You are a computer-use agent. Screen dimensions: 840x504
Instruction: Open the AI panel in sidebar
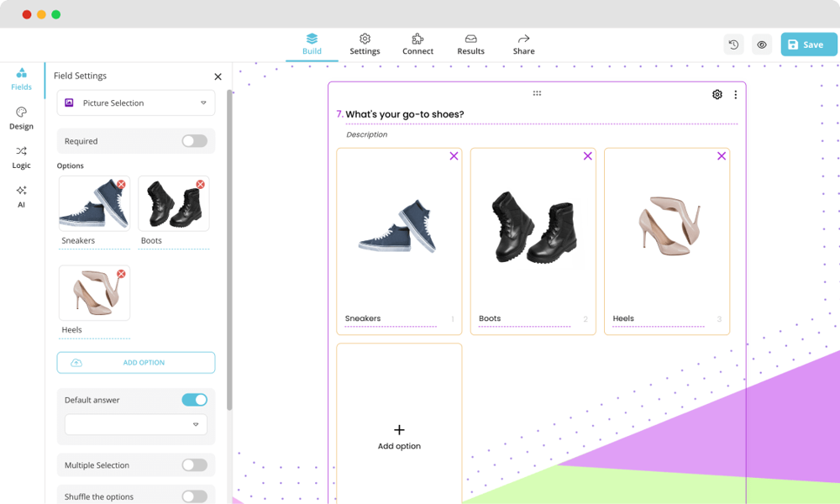21,196
